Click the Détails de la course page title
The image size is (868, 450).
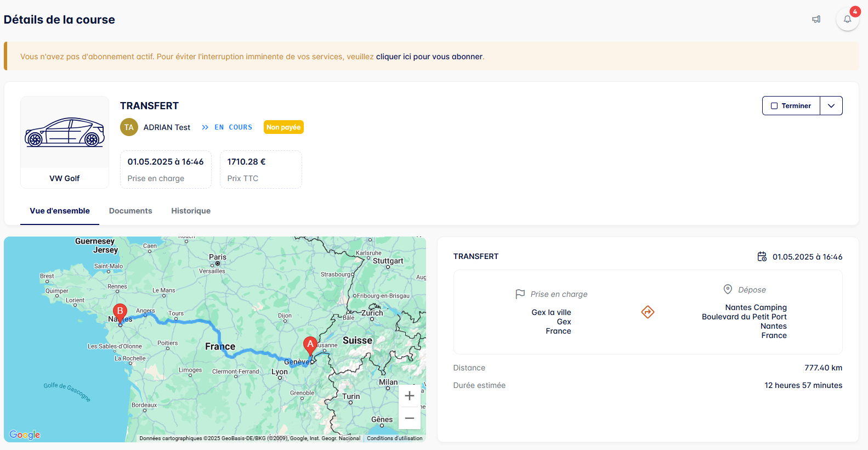tap(59, 20)
